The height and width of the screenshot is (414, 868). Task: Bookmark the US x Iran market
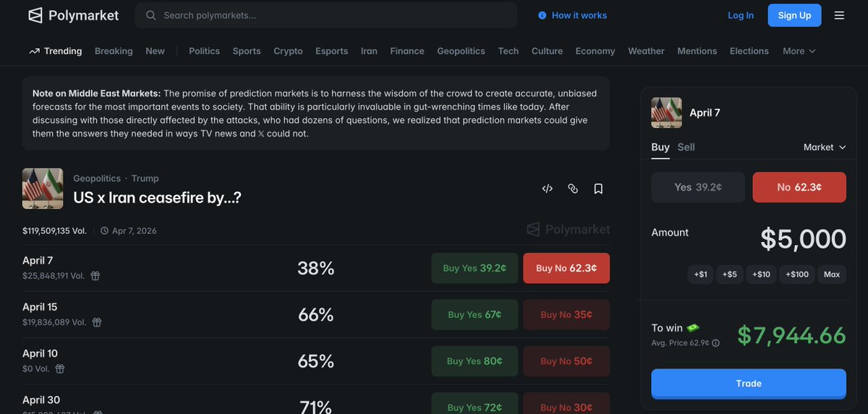598,189
